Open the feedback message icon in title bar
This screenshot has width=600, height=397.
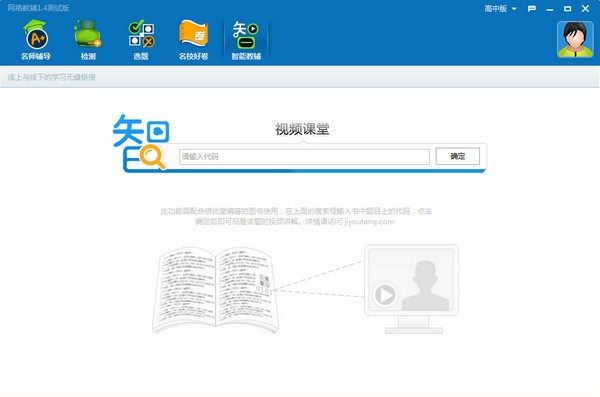coord(532,8)
